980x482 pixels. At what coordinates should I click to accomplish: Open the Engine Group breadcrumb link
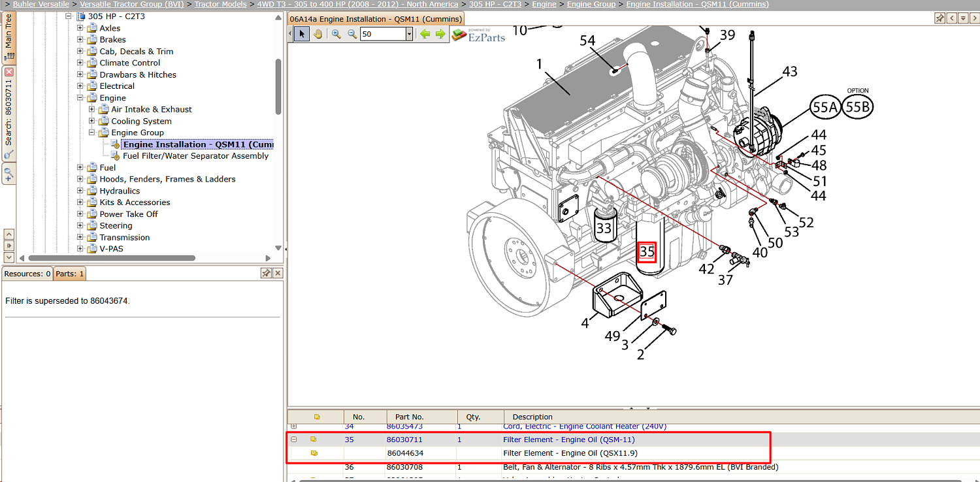(591, 4)
